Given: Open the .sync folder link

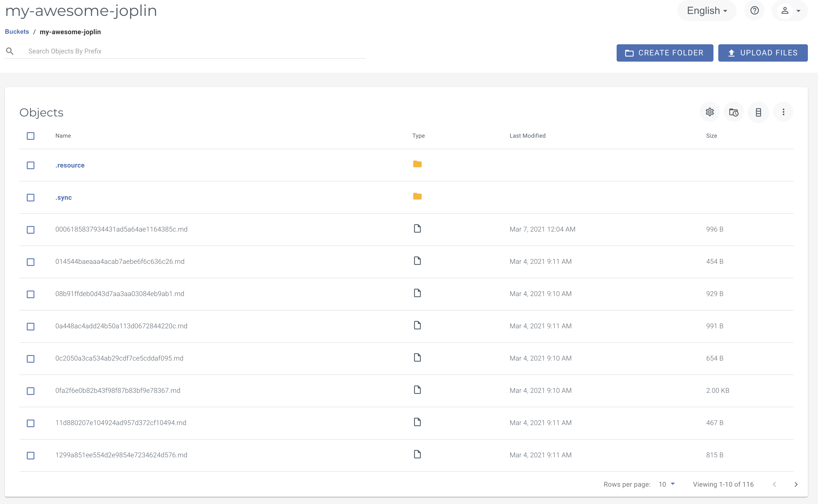Looking at the screenshot, I should click(x=63, y=198).
